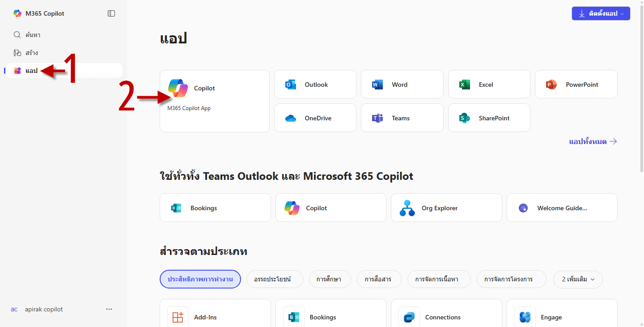Viewport: 644px width, 327px height.
Task: Open PowerPoint from its icon
Action: click(x=551, y=85)
